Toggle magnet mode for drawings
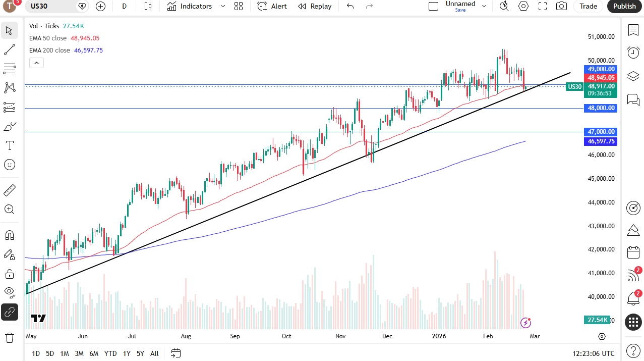This screenshot has width=644, height=361. tap(9, 235)
